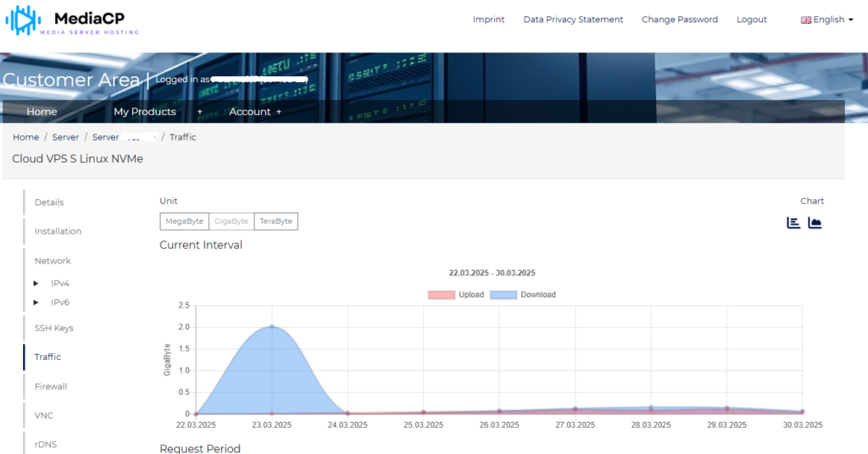Select TeraByte unit
The width and height of the screenshot is (868, 454).
(x=275, y=221)
